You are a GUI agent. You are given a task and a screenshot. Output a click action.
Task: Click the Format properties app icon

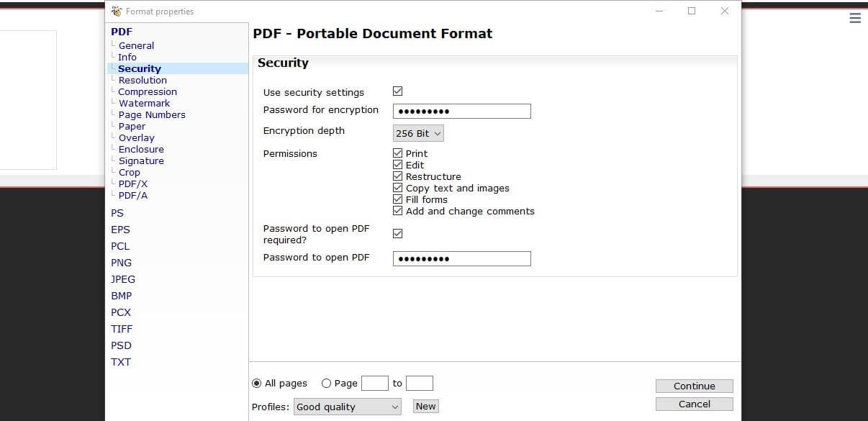(x=117, y=11)
